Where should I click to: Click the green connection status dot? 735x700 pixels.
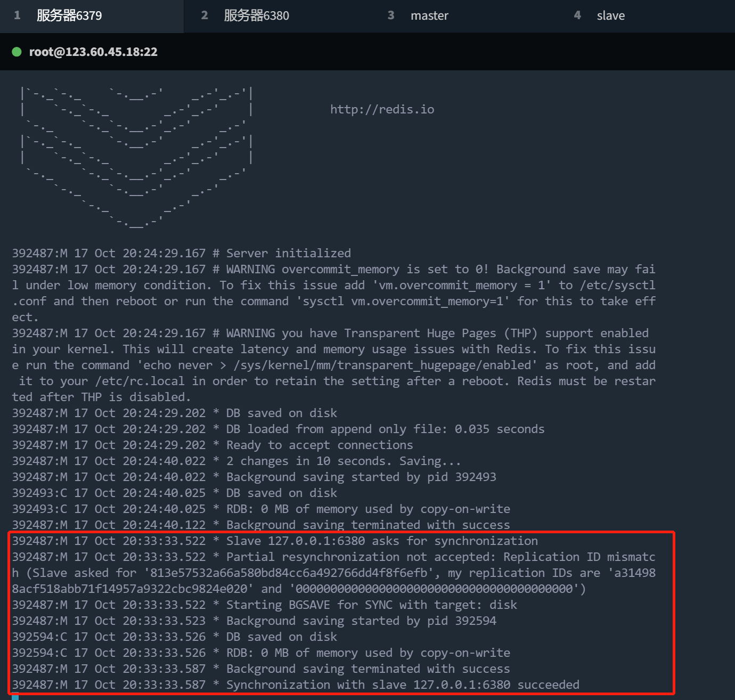(17, 52)
